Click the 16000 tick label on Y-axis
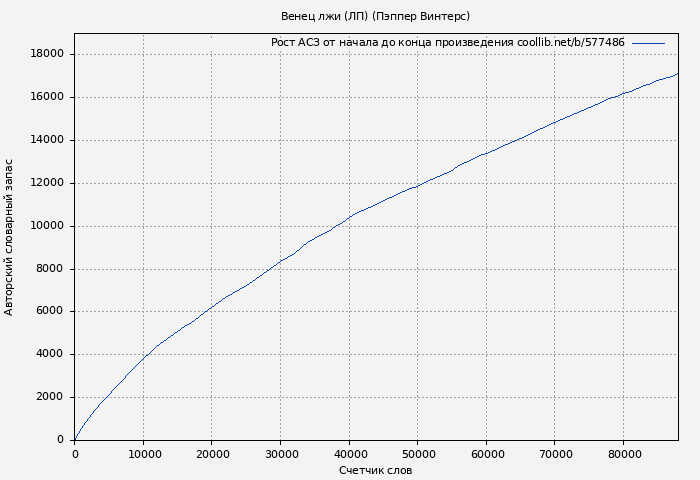Screen dimensions: 700x480 click(x=48, y=97)
